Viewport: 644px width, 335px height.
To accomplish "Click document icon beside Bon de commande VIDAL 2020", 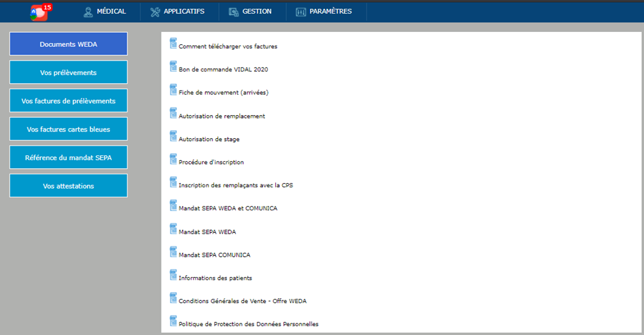I will (x=173, y=67).
